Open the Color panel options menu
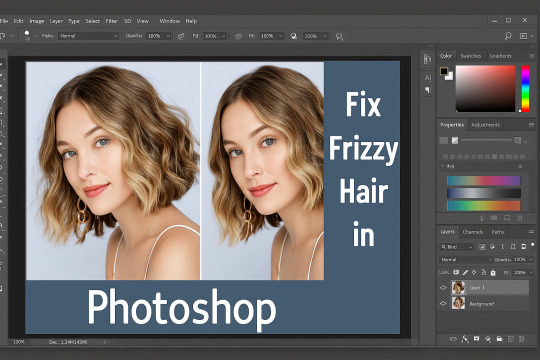Screen dimensions: 540x360 pyautogui.click(x=531, y=56)
